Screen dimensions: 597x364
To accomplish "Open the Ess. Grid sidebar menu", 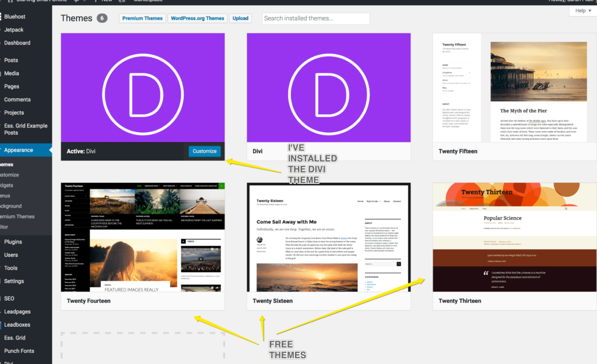I will point(15,338).
